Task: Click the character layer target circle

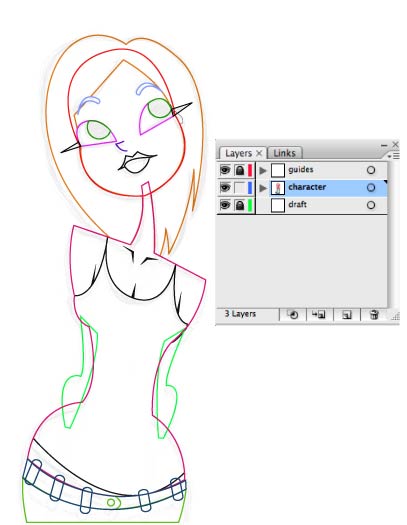Action: tap(371, 188)
